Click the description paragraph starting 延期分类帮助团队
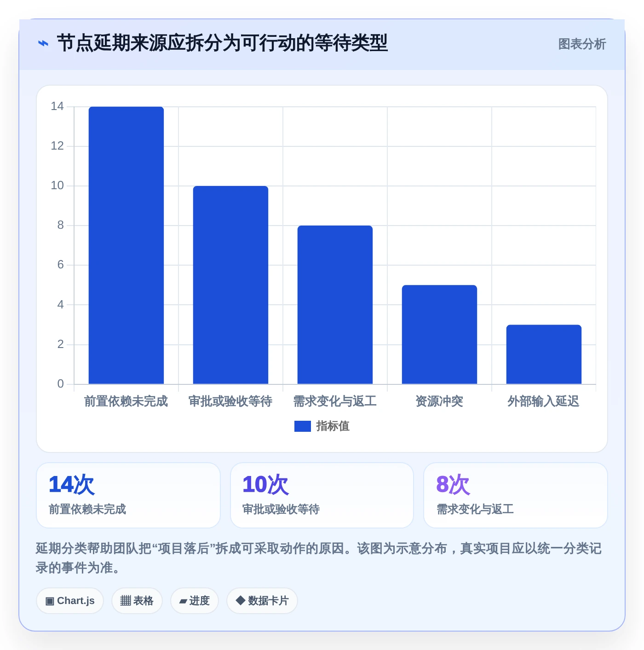The image size is (644, 650). pyautogui.click(x=318, y=558)
